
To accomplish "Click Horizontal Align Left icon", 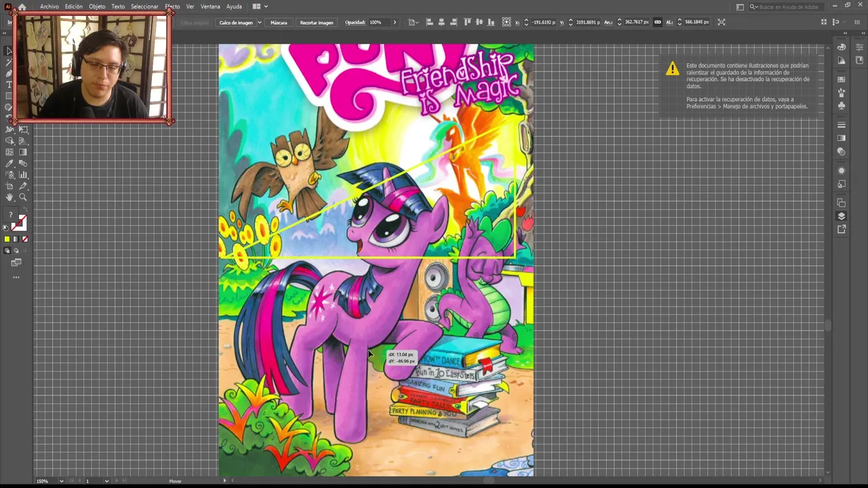I will [x=430, y=22].
